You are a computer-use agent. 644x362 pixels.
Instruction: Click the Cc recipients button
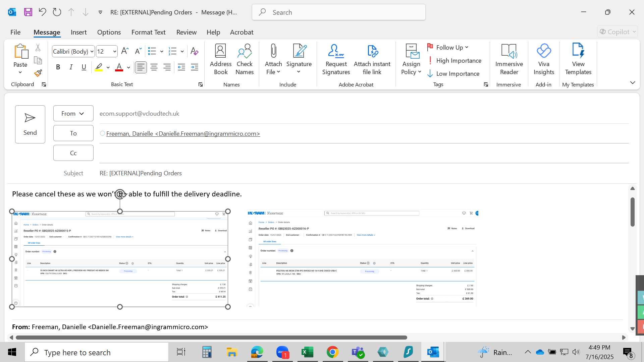pyautogui.click(x=73, y=153)
